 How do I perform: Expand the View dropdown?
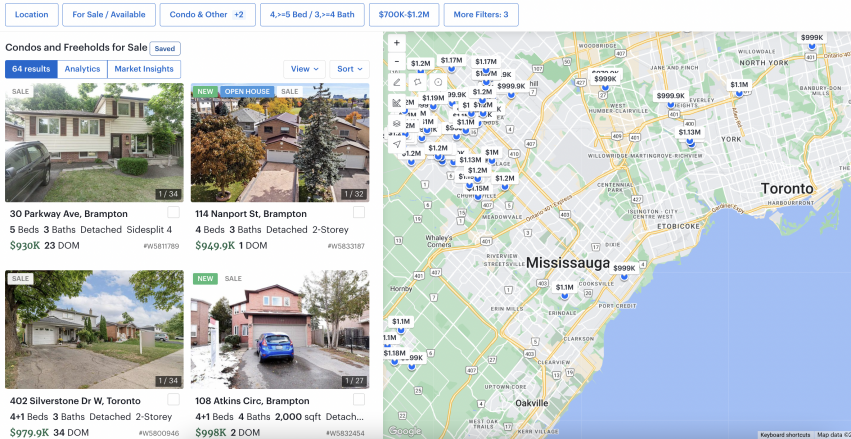coord(304,69)
